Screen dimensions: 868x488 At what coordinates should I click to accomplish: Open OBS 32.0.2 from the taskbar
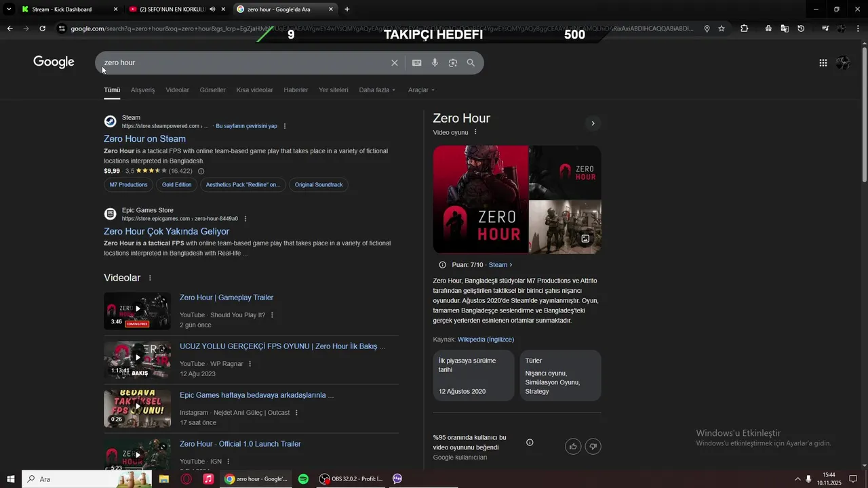pos(351,479)
